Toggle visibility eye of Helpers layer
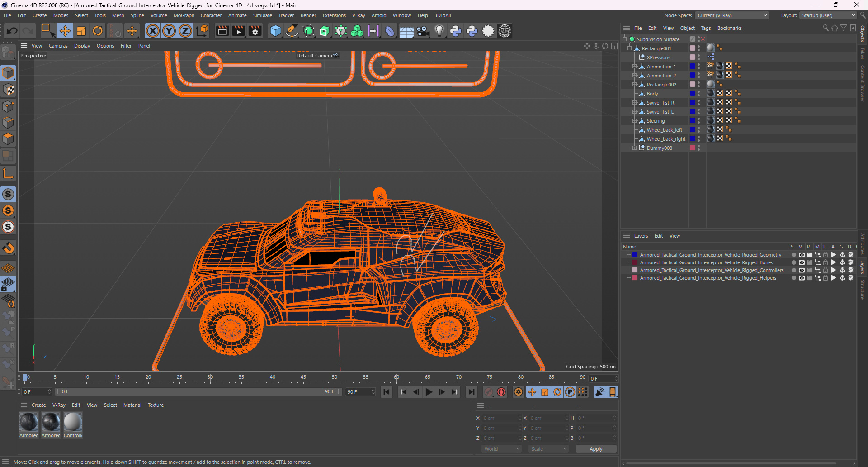The image size is (868, 467). pyautogui.click(x=802, y=278)
